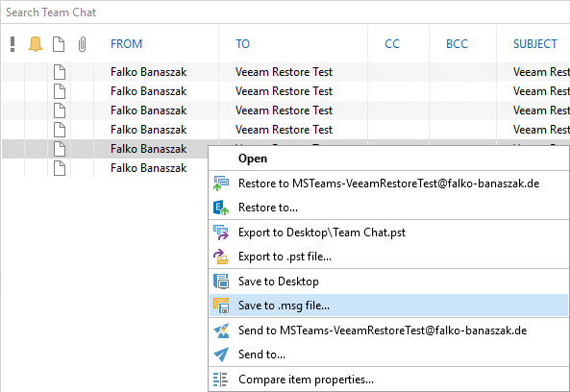Choose Export to .pst file...
The height and width of the screenshot is (392, 570).
(388, 257)
